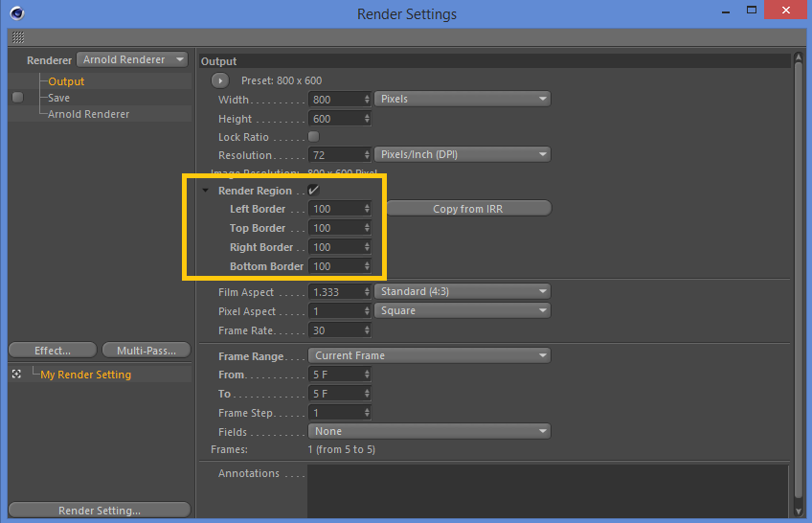Click the Frame Rate field showing 30
Screen dimensions: 812x523
[x=335, y=330]
